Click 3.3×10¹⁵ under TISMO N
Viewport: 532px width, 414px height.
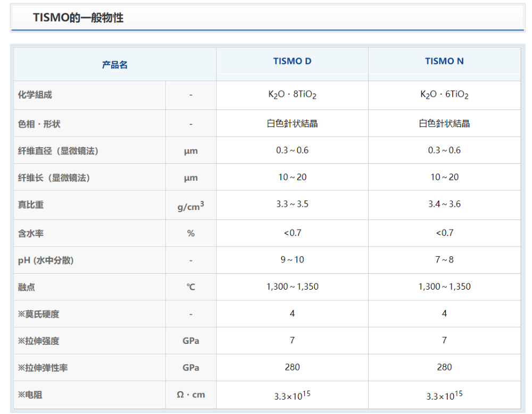[x=444, y=395]
